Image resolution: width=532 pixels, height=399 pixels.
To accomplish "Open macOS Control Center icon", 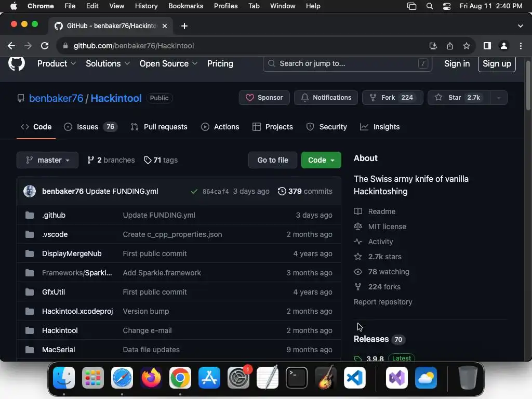I will pos(447,6).
